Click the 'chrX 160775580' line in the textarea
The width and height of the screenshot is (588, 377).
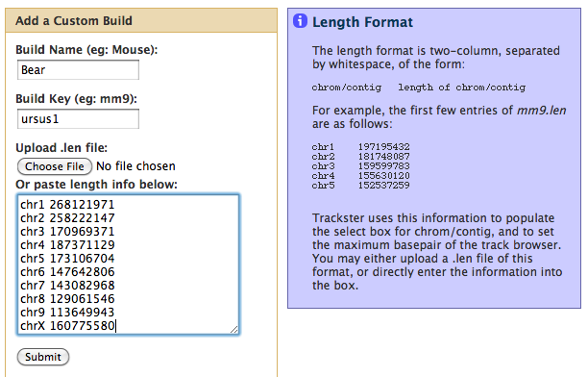pyautogui.click(x=67, y=326)
